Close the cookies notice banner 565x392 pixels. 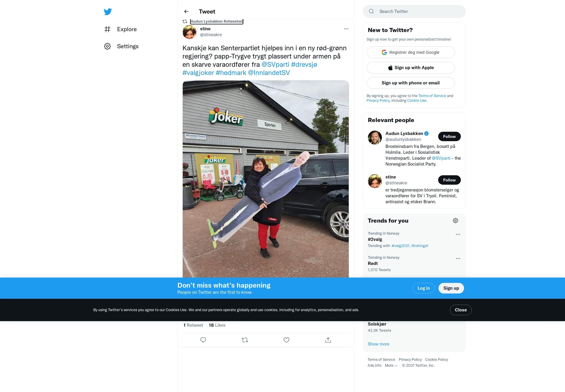pos(461,310)
